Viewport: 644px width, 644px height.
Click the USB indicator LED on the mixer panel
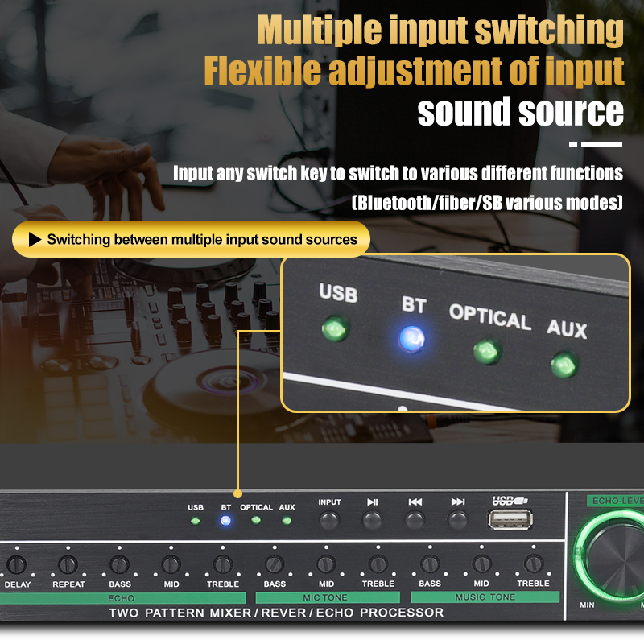point(196,521)
